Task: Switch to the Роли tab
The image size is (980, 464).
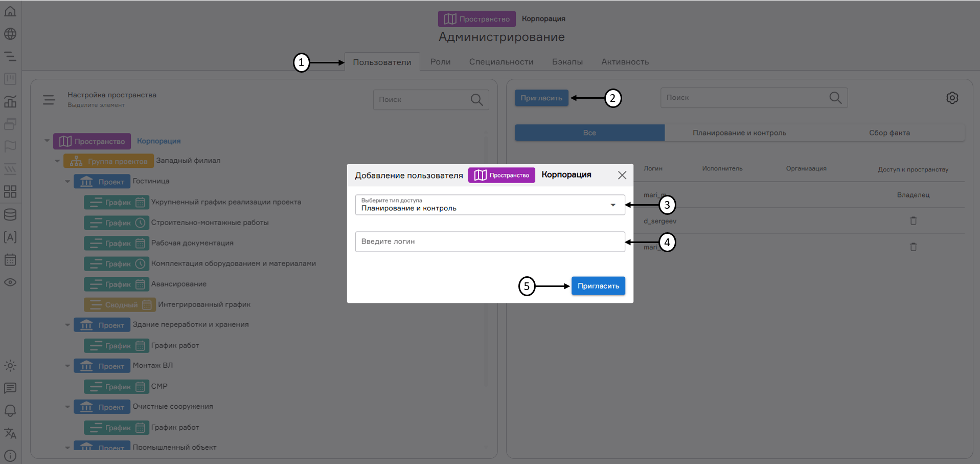Action: pyautogui.click(x=440, y=62)
